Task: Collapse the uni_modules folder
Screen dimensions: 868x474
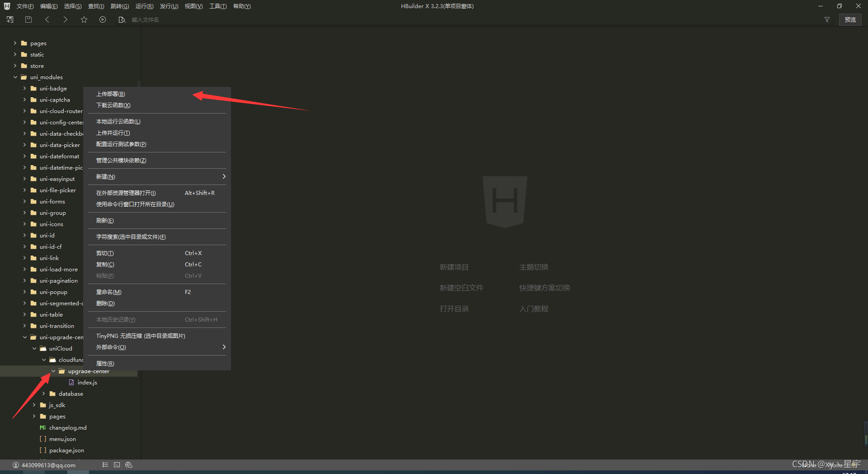Action: pos(15,77)
